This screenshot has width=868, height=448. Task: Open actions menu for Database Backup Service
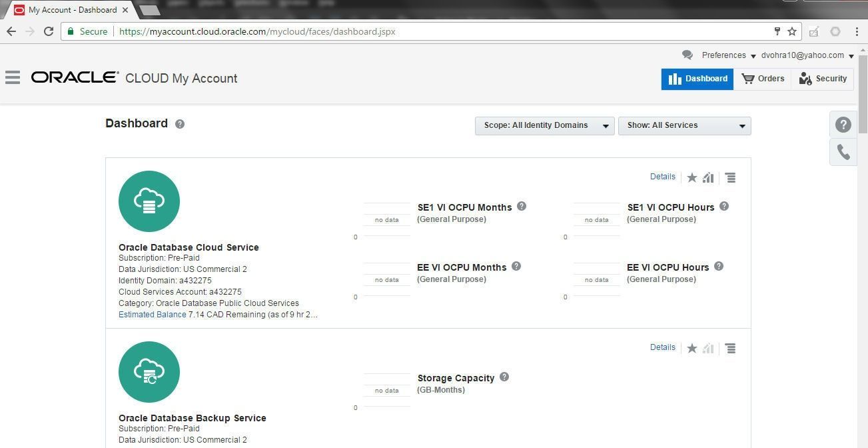(731, 348)
